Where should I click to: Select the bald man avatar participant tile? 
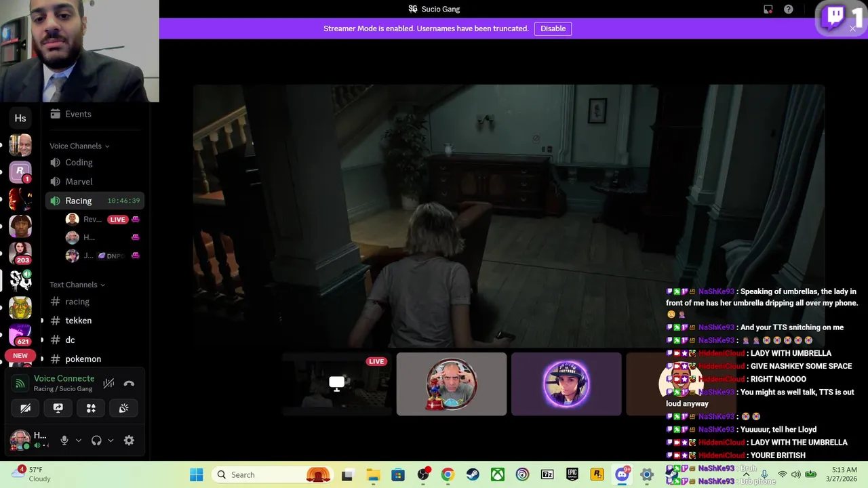click(x=452, y=384)
